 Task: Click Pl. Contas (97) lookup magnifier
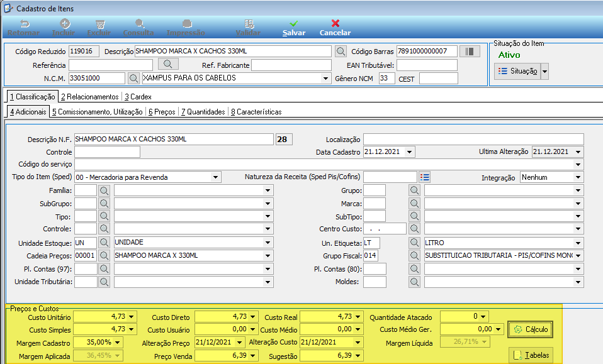104,269
